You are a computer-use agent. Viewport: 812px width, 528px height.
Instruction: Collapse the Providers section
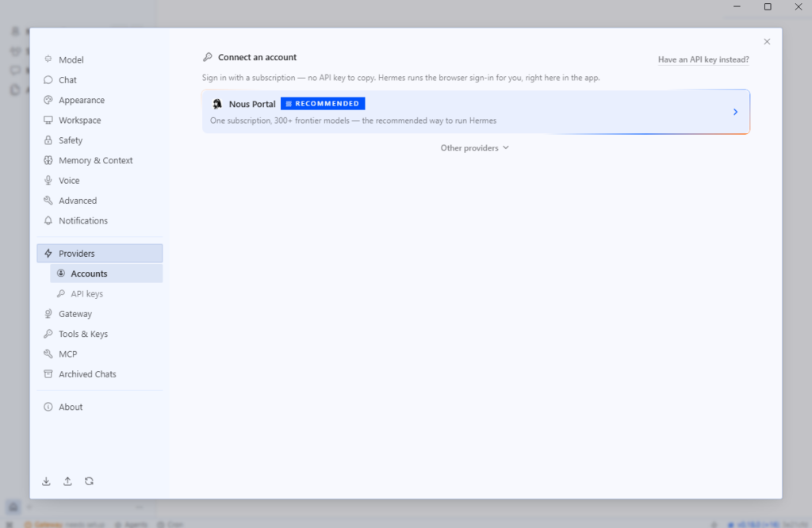point(99,253)
